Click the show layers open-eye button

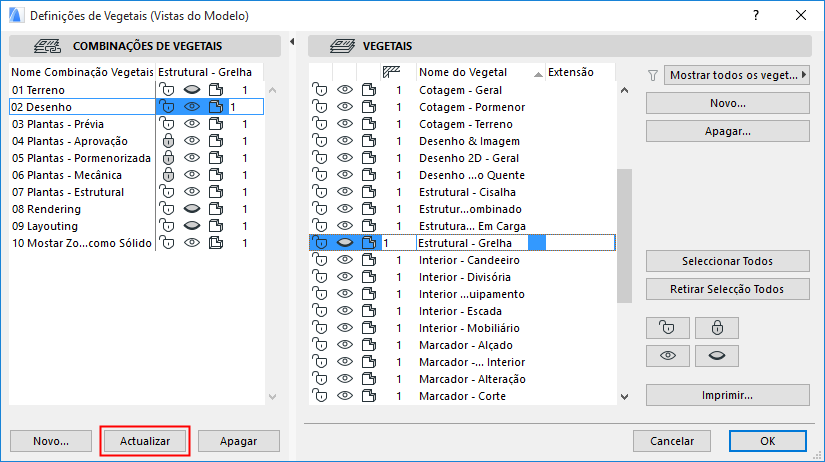[667, 355]
